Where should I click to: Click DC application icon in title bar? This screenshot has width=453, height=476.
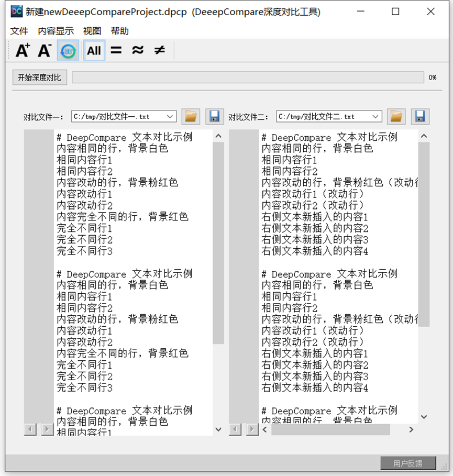(16, 12)
